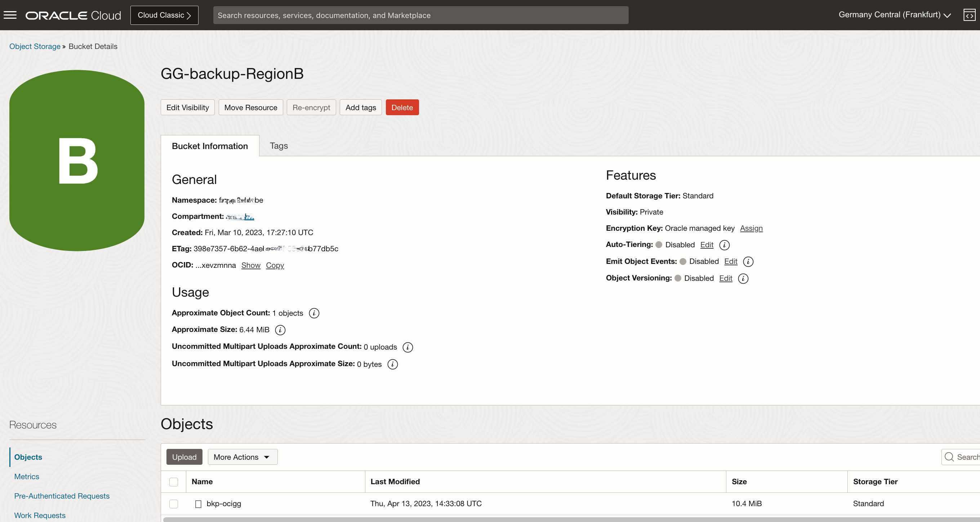The image size is (980, 522).
Task: Show info for Object Versioning
Action: point(743,278)
